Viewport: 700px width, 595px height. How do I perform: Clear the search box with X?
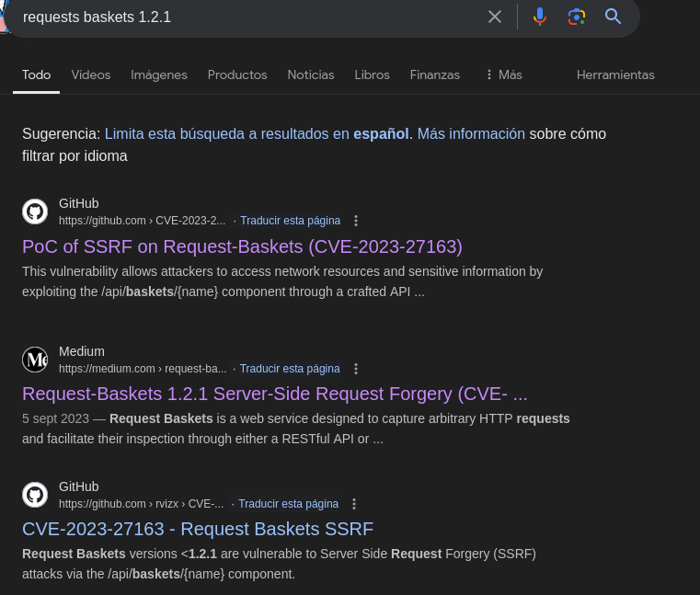coord(495,17)
